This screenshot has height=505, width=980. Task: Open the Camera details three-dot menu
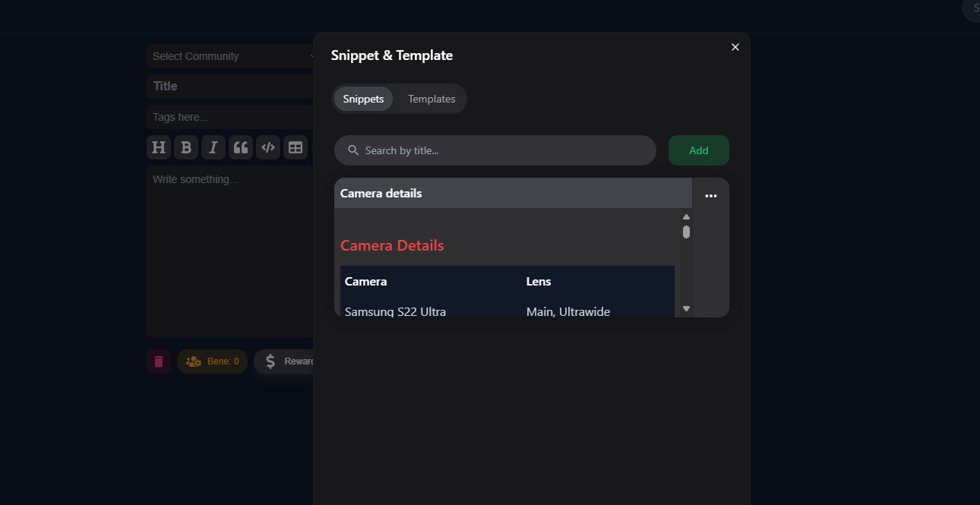point(711,196)
